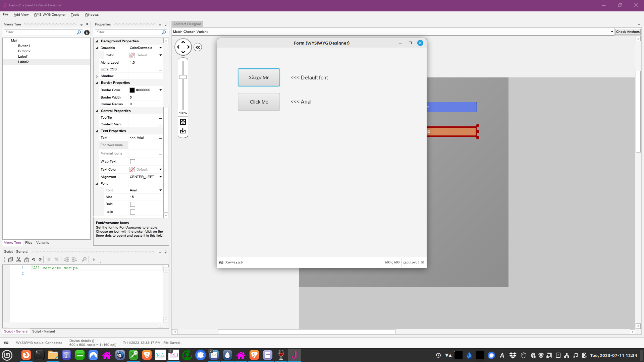Image resolution: width=644 pixels, height=362 pixels.
Task: Enable Italic font for Label2
Action: point(132,212)
